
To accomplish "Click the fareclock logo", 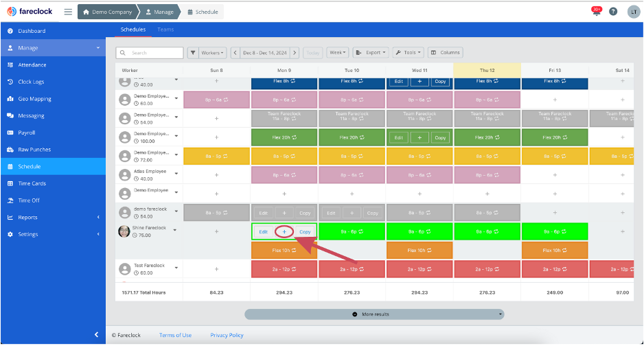I will (30, 12).
